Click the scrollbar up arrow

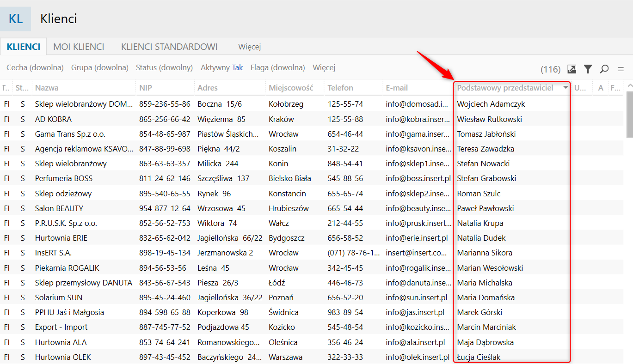[629, 85]
